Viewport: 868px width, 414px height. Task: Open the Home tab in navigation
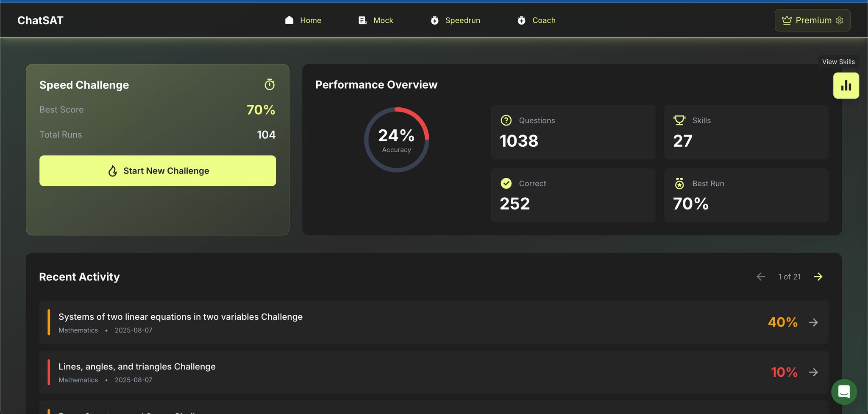tap(303, 20)
